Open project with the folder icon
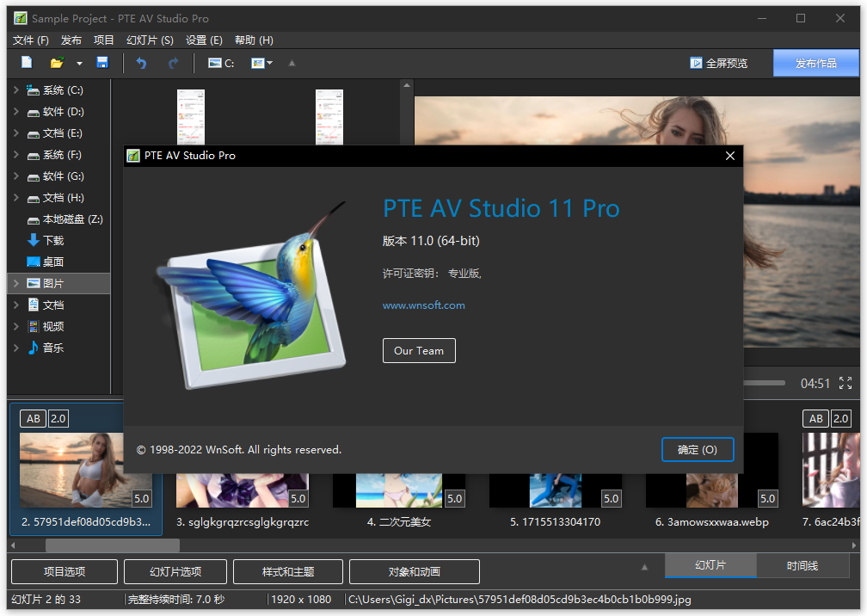This screenshot has height=616, width=867. (x=57, y=63)
